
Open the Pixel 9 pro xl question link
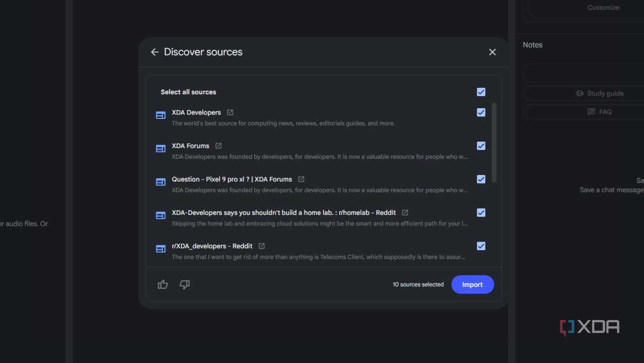click(301, 179)
